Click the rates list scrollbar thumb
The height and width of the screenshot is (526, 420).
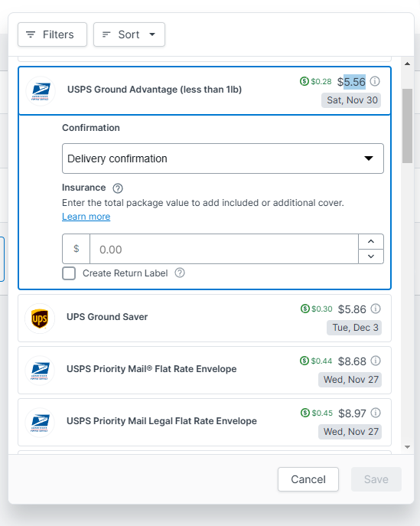[407, 126]
